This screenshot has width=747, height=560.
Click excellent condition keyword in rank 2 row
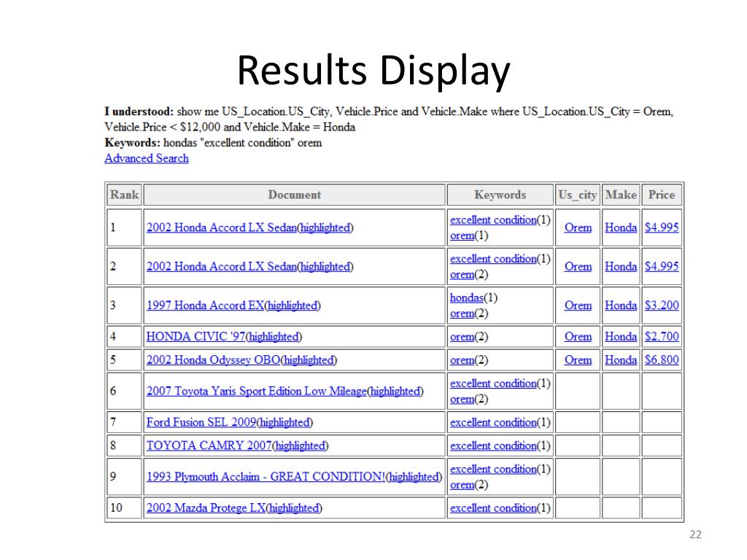tap(493, 259)
